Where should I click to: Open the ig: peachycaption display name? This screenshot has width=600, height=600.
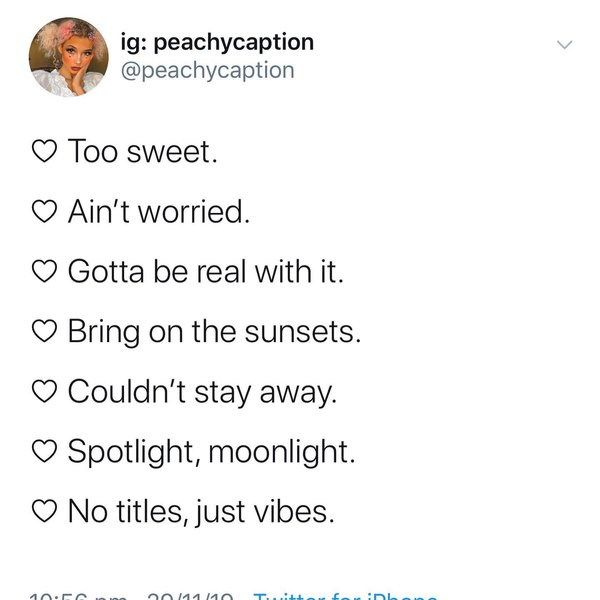[x=217, y=42]
